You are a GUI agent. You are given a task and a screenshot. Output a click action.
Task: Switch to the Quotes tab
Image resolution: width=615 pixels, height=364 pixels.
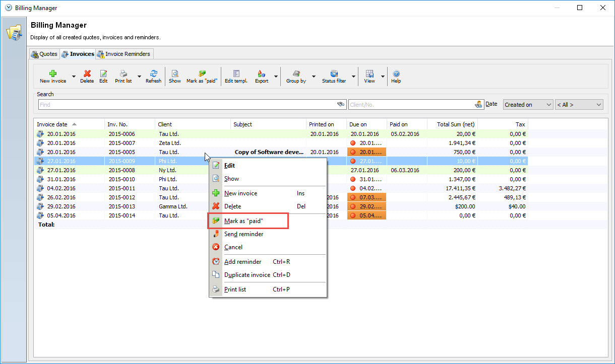(44, 54)
